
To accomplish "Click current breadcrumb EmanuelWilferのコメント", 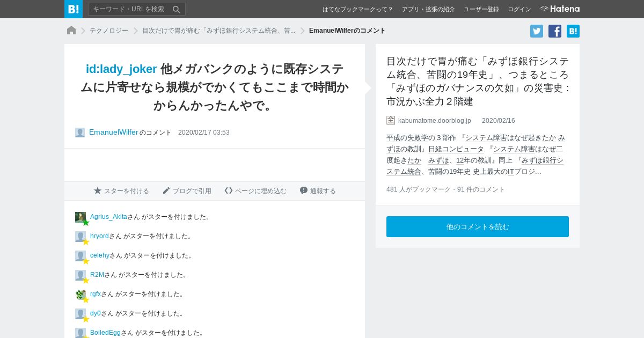I will tap(347, 31).
